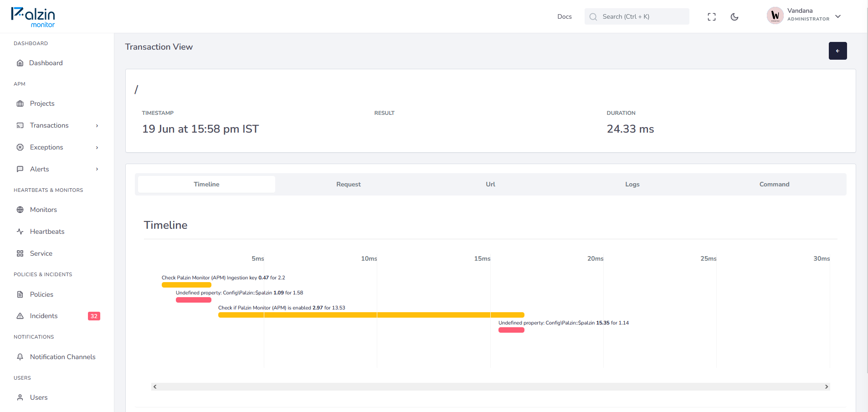The width and height of the screenshot is (868, 412).
Task: Open the Projects briefcase icon
Action: click(x=20, y=103)
